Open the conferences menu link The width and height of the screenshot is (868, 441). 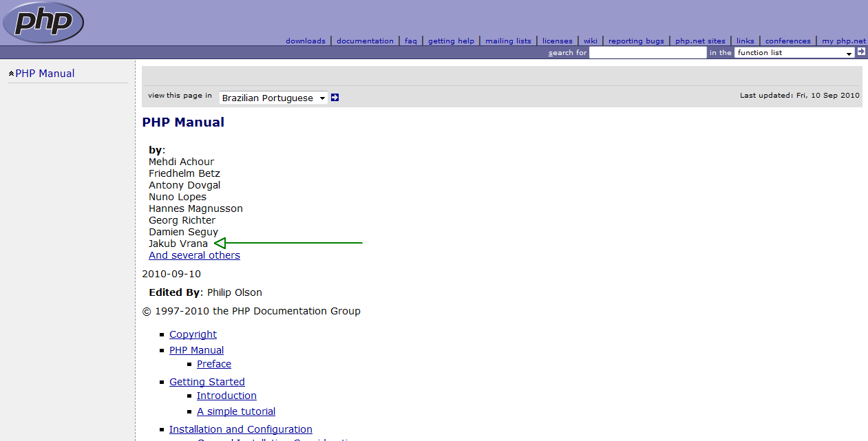pos(788,41)
